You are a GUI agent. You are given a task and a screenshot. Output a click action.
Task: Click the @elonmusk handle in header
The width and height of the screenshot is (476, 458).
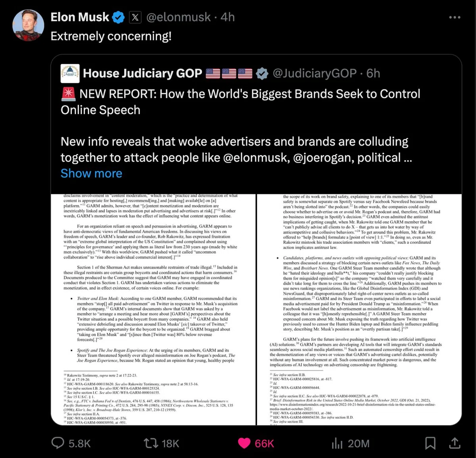(x=178, y=17)
